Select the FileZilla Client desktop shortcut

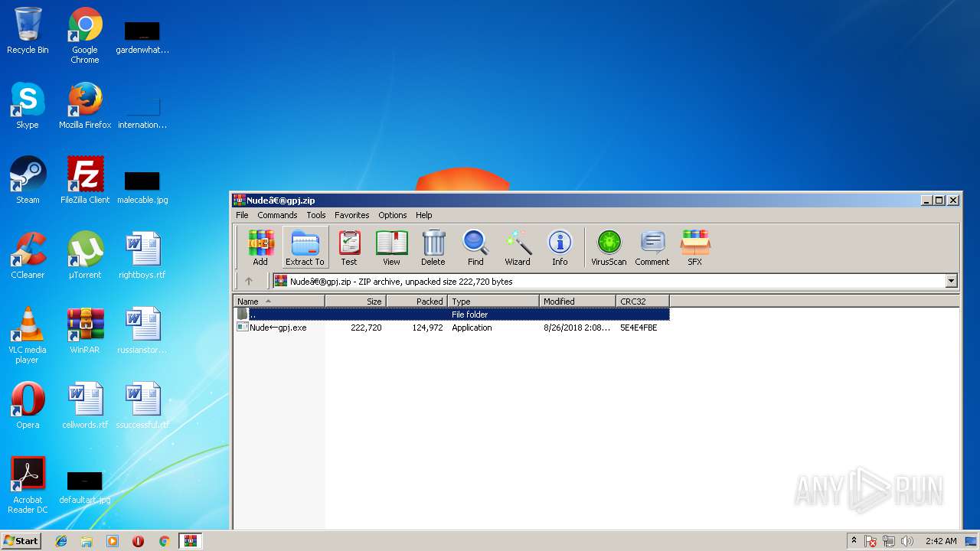click(85, 181)
